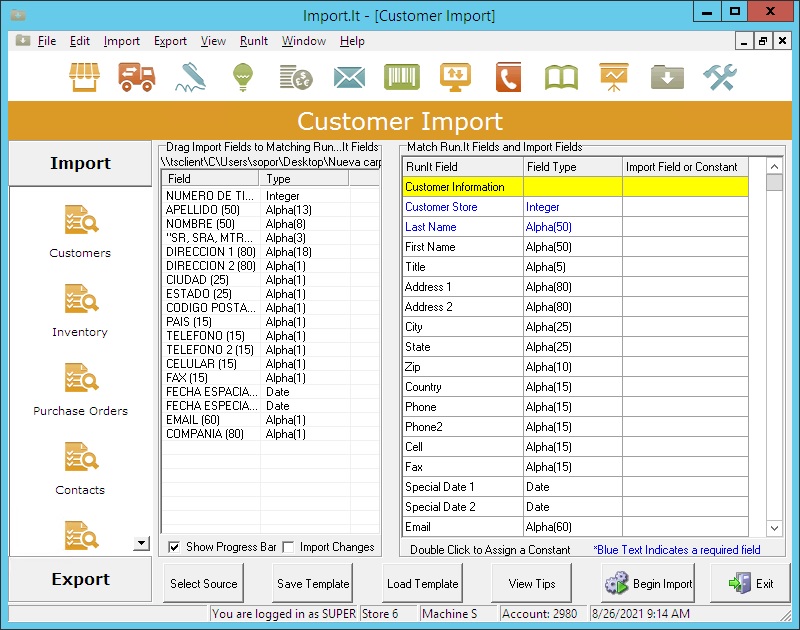The height and width of the screenshot is (630, 800).
Task: Toggle the Import Changes checkbox
Action: [288, 547]
